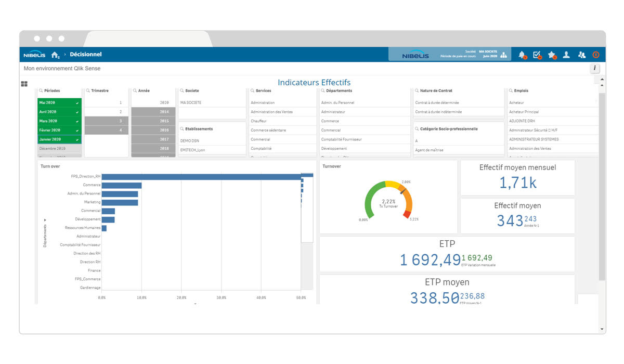
Task: Click the Effectif moyen mensuel 1,71k value
Action: click(517, 183)
